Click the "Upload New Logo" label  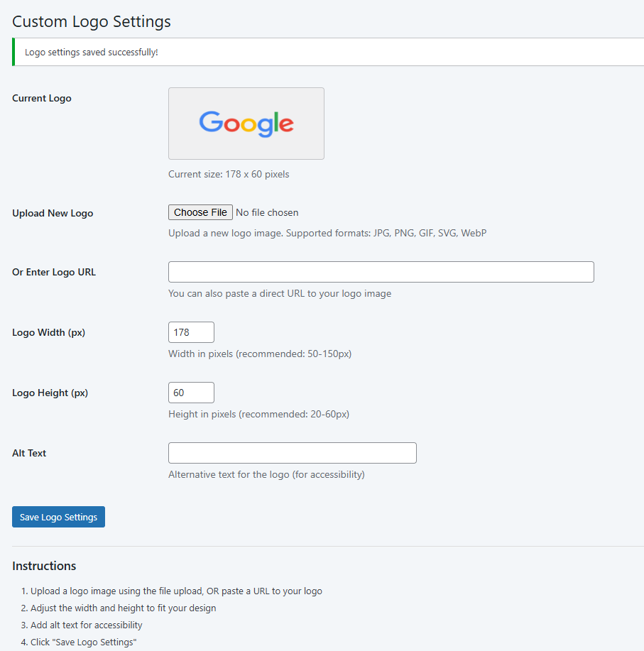coord(53,213)
